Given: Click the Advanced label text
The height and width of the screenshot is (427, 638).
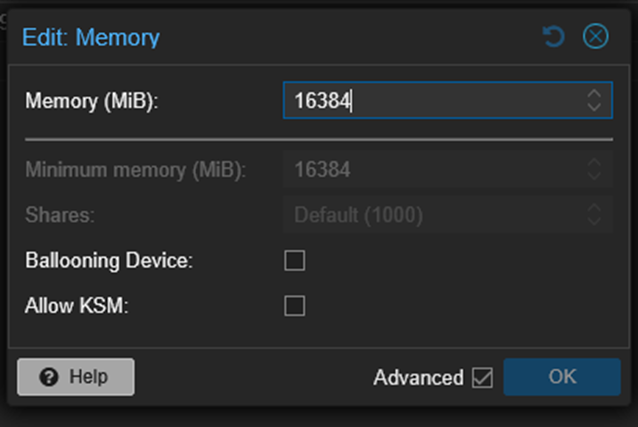Looking at the screenshot, I should [418, 378].
